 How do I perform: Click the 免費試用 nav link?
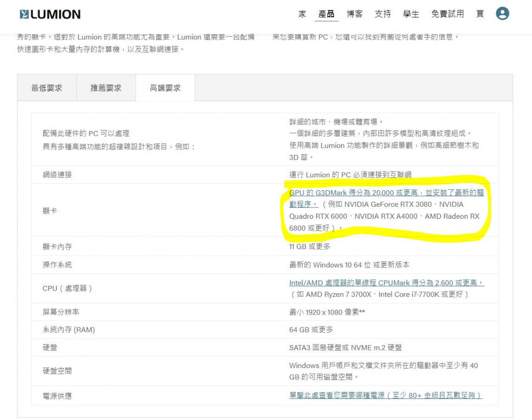click(447, 14)
